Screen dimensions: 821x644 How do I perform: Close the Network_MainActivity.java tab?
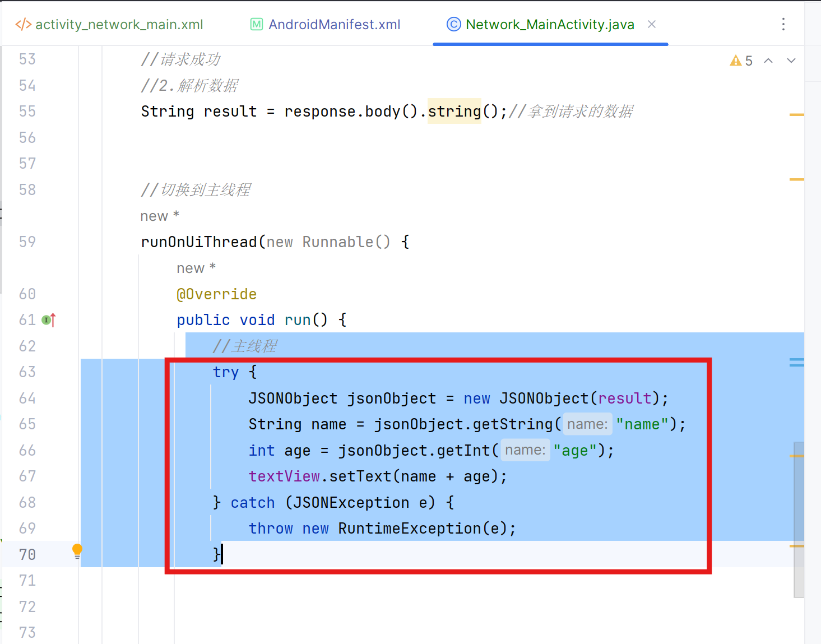pyautogui.click(x=651, y=24)
